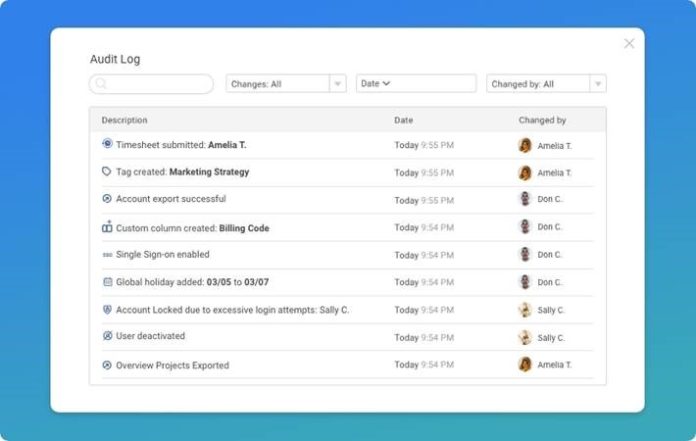Click Amelia T. avatar in Tag created row
696x441 pixels.
pyautogui.click(x=525, y=173)
